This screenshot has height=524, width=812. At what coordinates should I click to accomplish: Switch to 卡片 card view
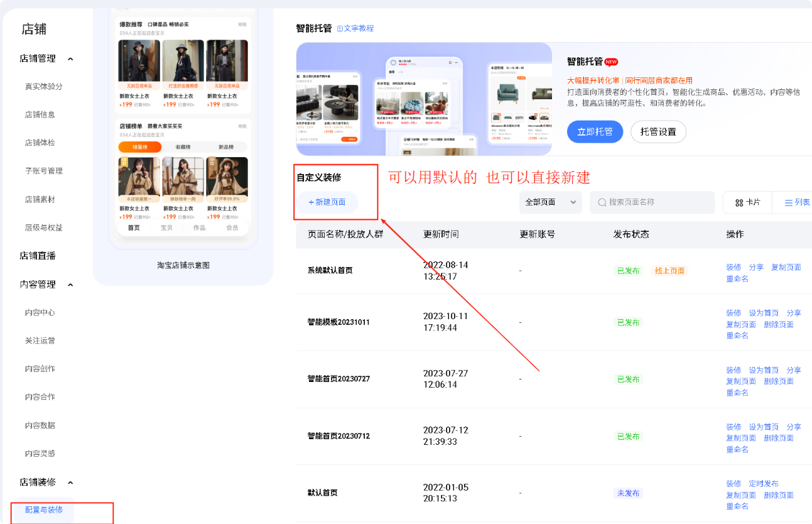(x=747, y=202)
